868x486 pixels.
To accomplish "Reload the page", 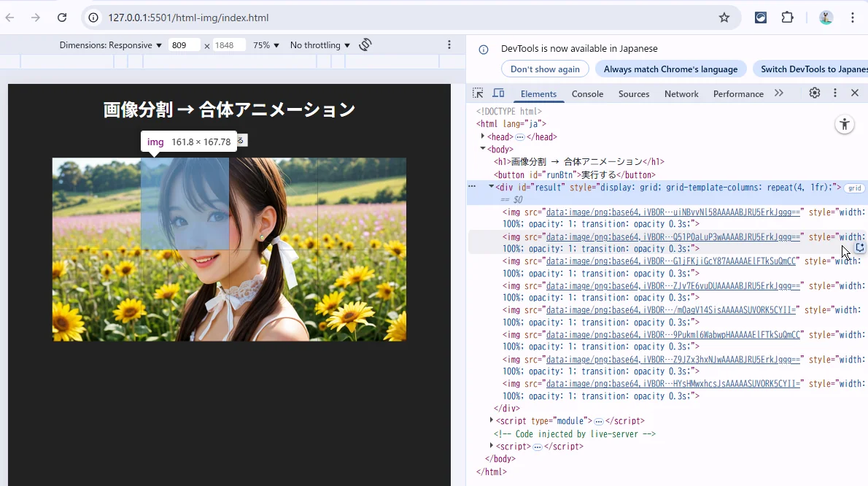I will (x=62, y=18).
